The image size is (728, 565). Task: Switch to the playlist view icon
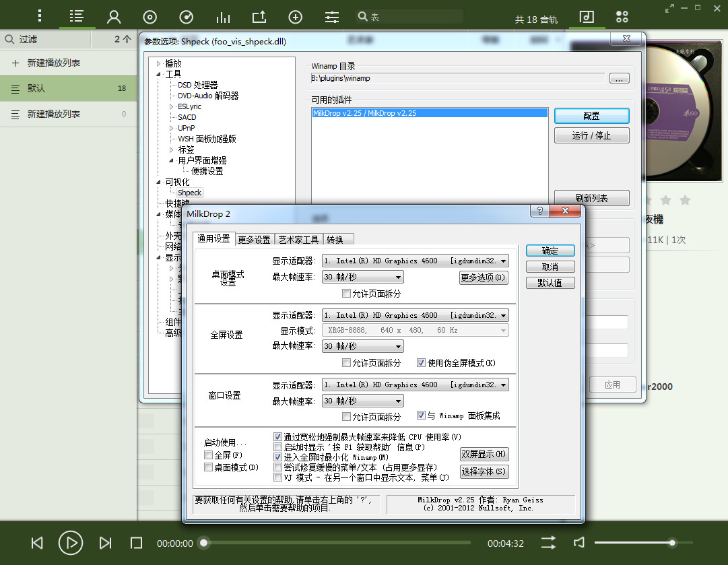[77, 16]
